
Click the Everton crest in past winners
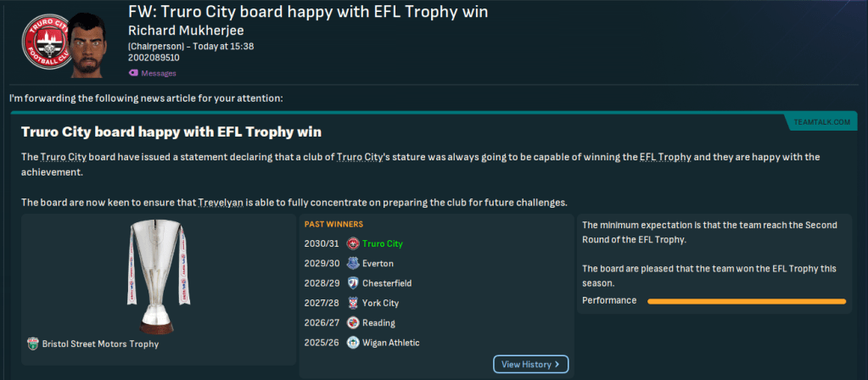[x=353, y=264]
